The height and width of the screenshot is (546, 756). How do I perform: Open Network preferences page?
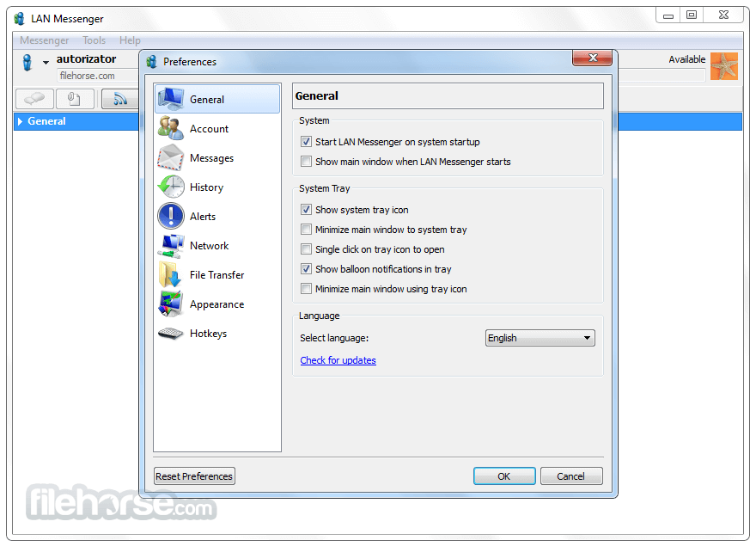[217, 245]
